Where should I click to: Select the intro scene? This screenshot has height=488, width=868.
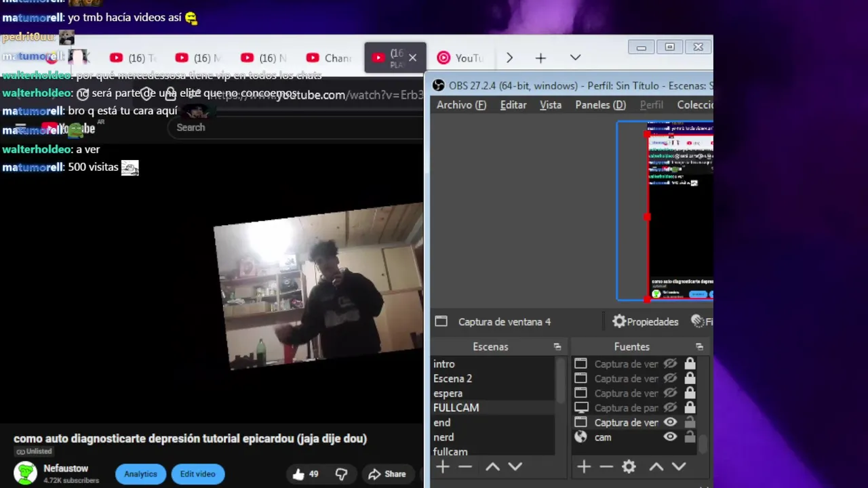coord(493,364)
